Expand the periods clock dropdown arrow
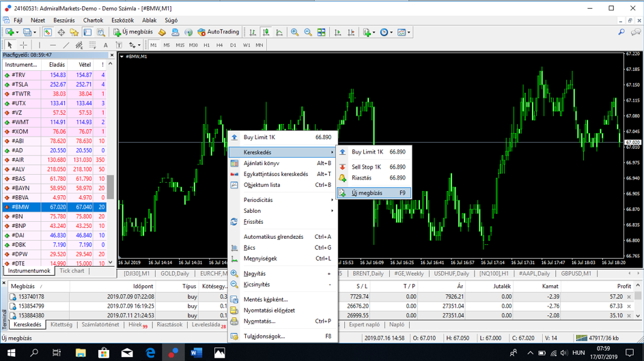The height and width of the screenshot is (361, 644). pyautogui.click(x=391, y=32)
